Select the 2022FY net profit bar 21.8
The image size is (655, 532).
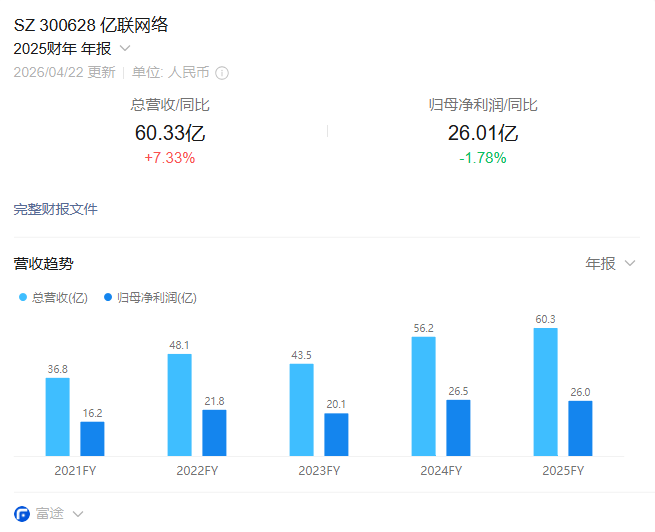click(214, 433)
